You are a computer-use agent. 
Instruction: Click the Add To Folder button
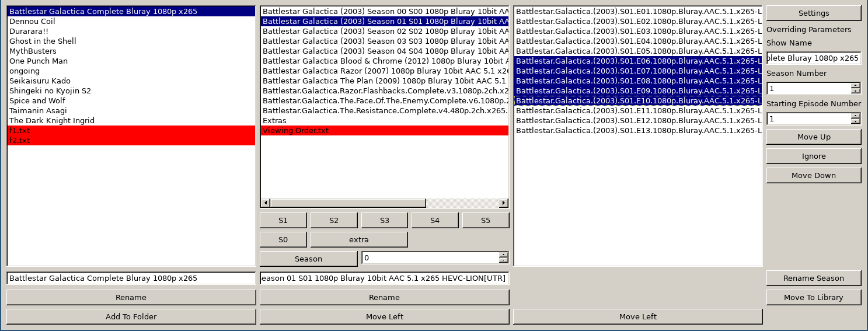click(x=131, y=316)
